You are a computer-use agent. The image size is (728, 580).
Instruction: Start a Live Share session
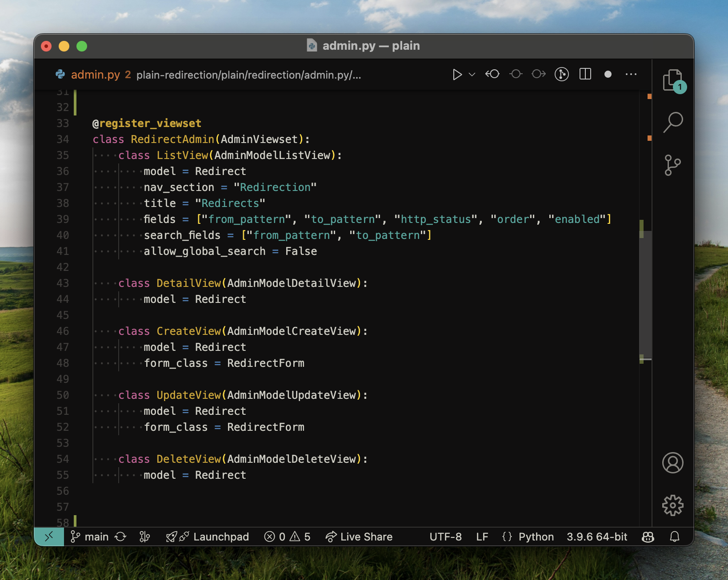pos(359,537)
